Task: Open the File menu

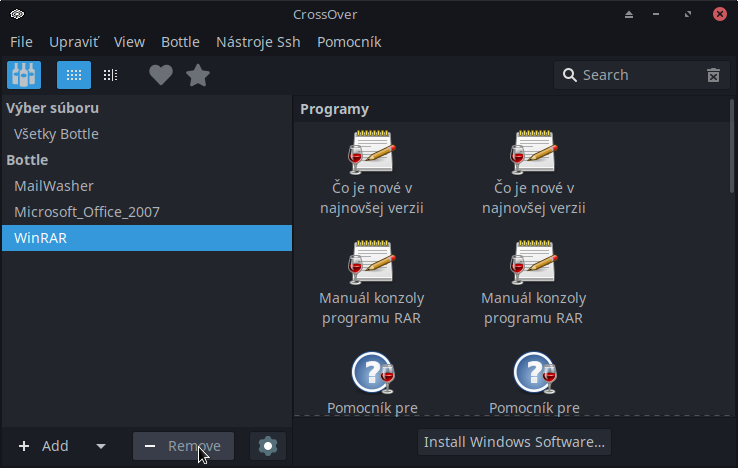Action: 21,42
